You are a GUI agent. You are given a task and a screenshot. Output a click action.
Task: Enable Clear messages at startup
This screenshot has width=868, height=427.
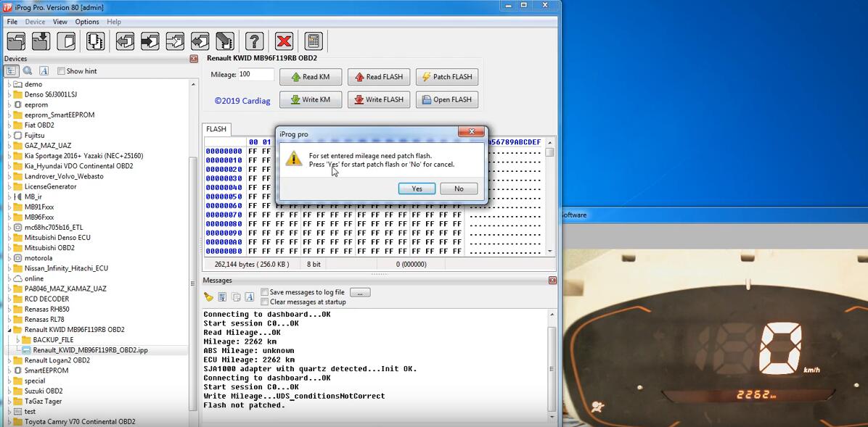265,302
